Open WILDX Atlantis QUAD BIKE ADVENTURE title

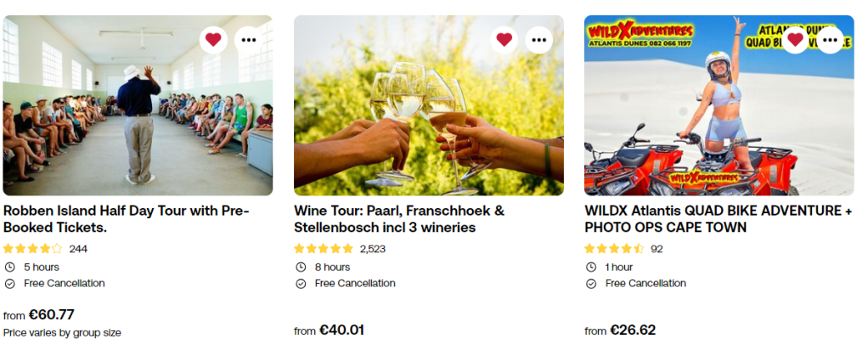coord(718,219)
